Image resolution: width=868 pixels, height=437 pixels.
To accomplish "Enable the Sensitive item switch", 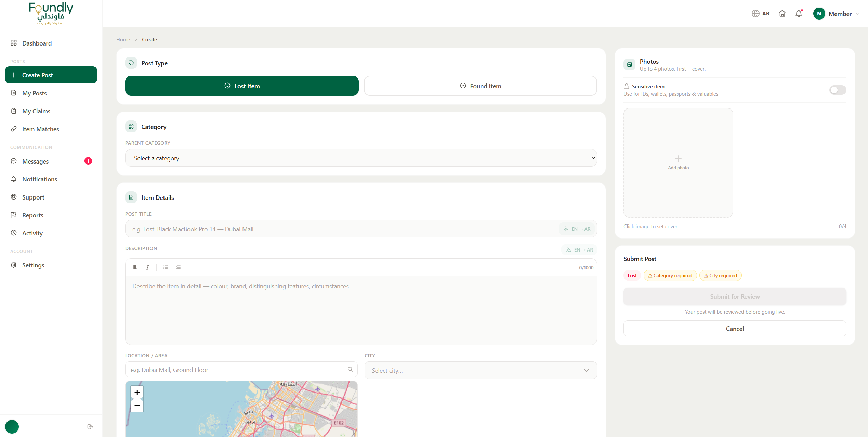I will 838,90.
